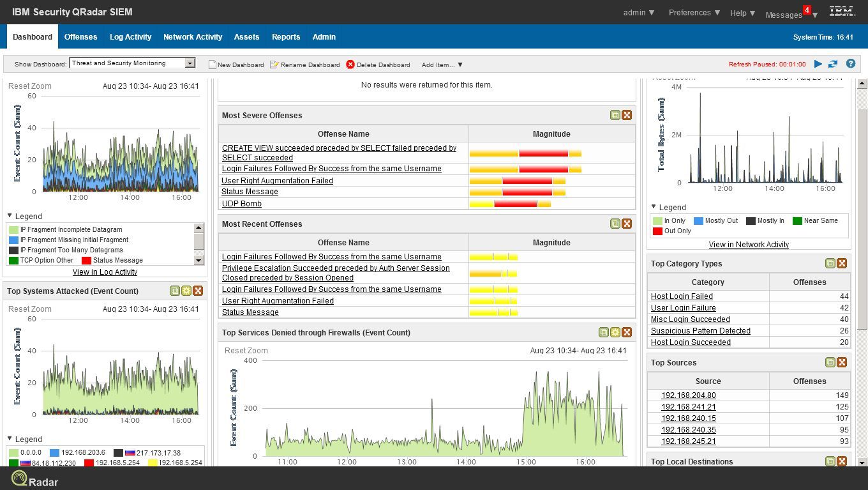Click the Messages notification badge
This screenshot has width=868, height=490.
pyautogui.click(x=807, y=10)
